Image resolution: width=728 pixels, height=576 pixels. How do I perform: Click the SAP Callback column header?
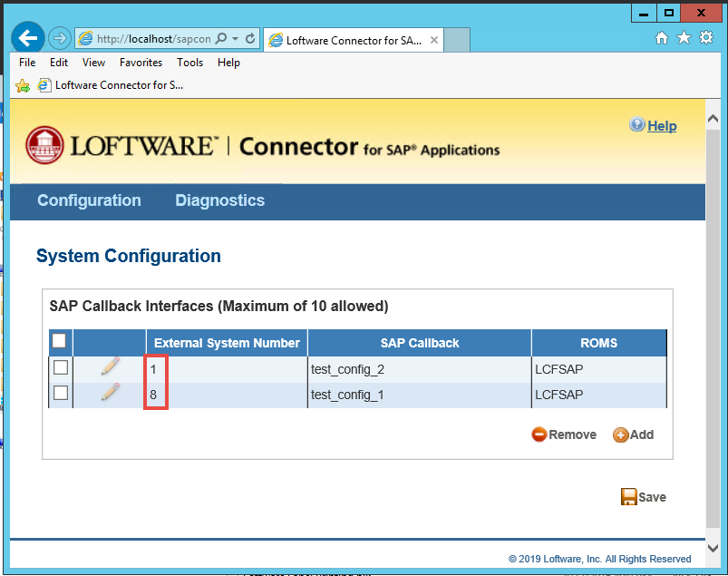(x=420, y=343)
